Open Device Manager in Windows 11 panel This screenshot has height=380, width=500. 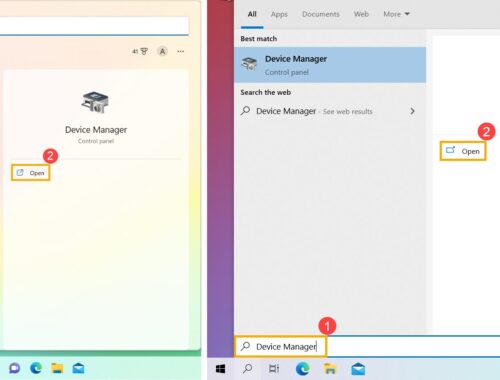30,173
